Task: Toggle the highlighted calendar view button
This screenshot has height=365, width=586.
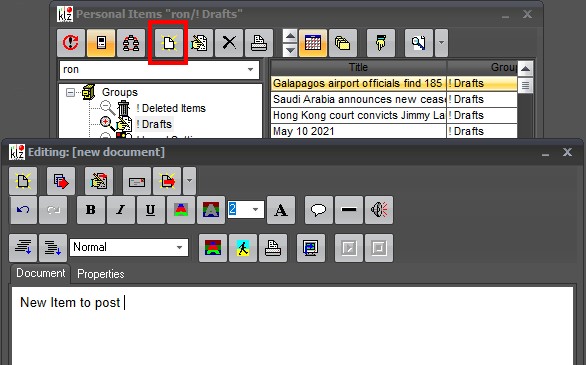Action: [313, 43]
